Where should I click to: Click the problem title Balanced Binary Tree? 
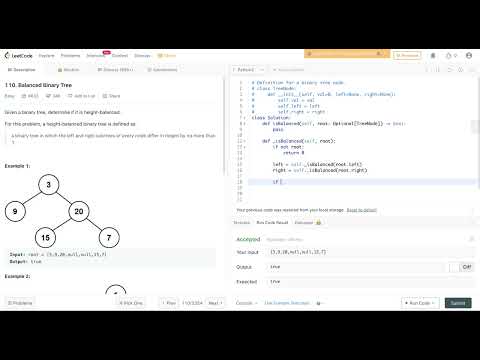tap(38, 85)
